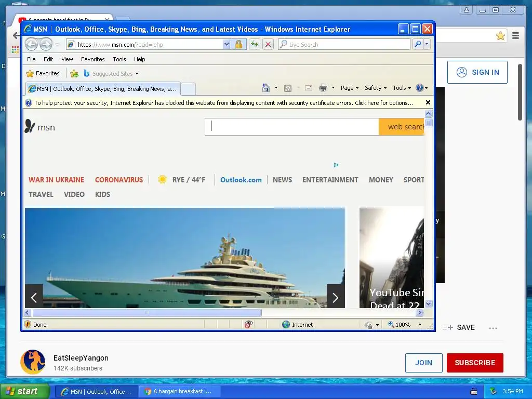Click the MSN Outlook taskbar button
Image resolution: width=532 pixels, height=399 pixels.
(96, 391)
